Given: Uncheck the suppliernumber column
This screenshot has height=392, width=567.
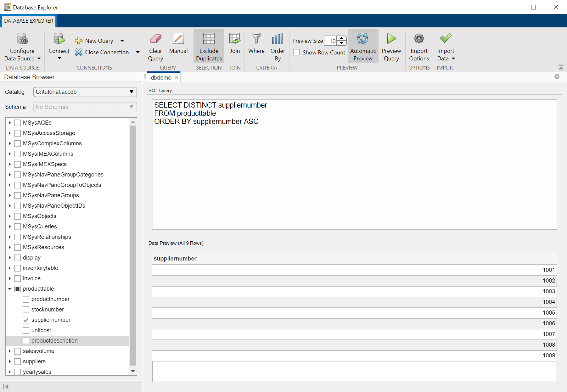Looking at the screenshot, I should click(x=26, y=320).
